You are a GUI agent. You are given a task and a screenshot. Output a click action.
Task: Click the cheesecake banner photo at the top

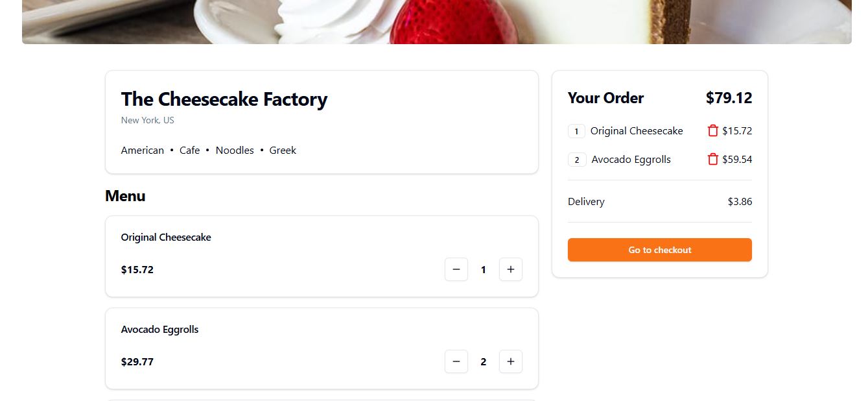[437, 22]
